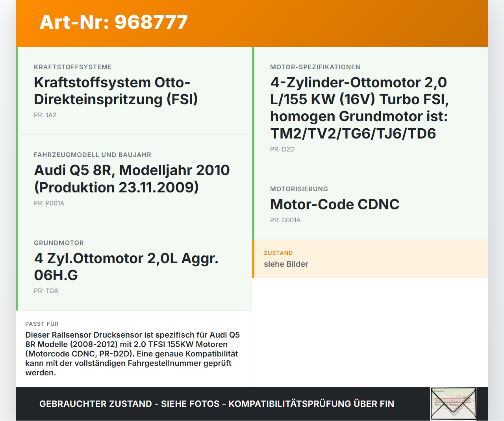
Task: Click the MOTORISIERUNG label
Action: pyautogui.click(x=299, y=189)
